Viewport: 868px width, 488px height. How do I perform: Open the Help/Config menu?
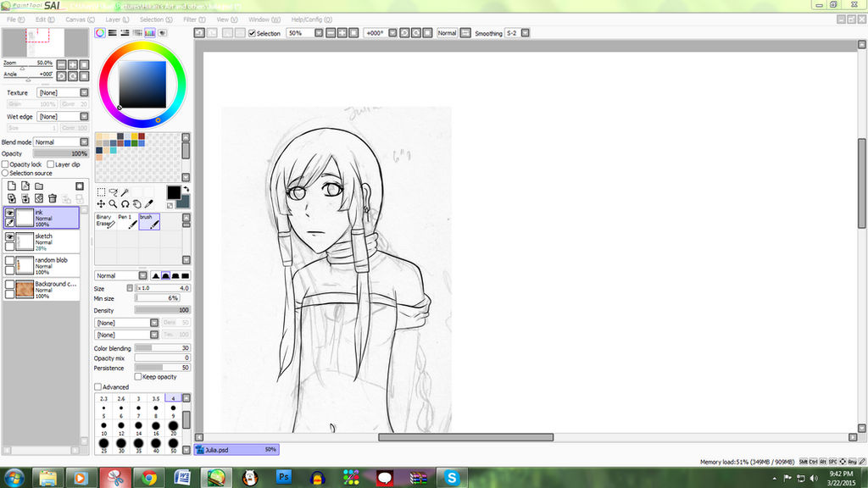tap(311, 19)
